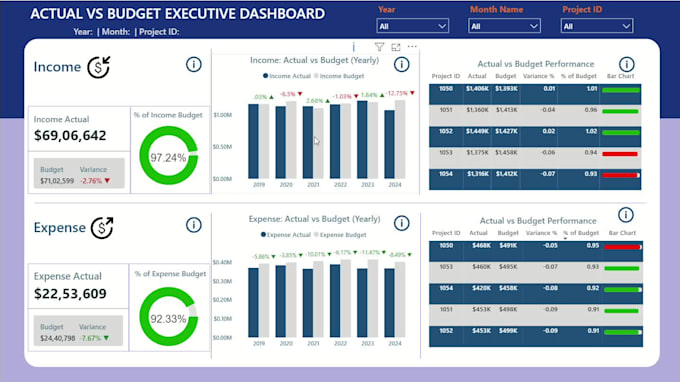Click $1,449K Actual cell in Income table
Screen dimensions: 680x382
click(x=477, y=131)
